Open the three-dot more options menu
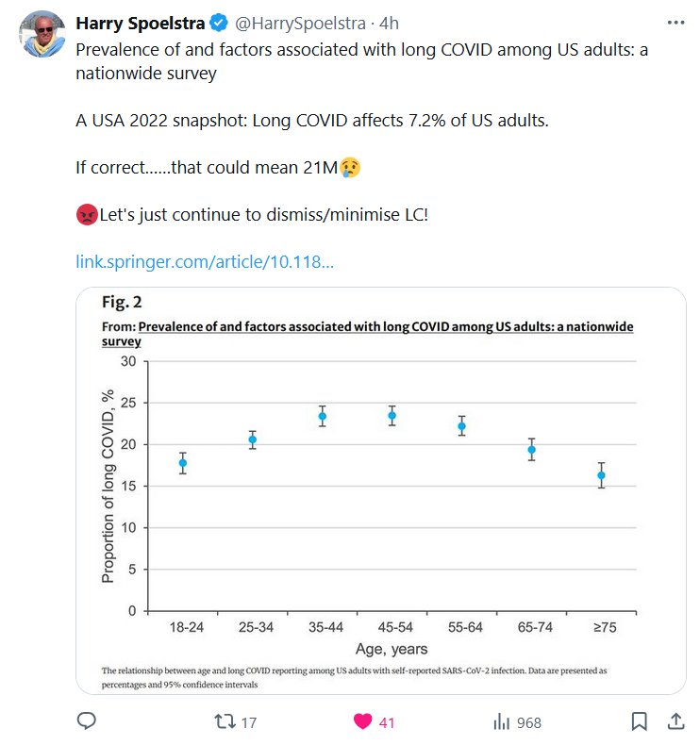 [675, 22]
